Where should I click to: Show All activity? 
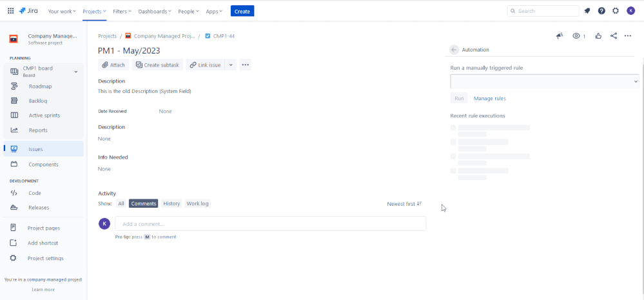(121, 203)
